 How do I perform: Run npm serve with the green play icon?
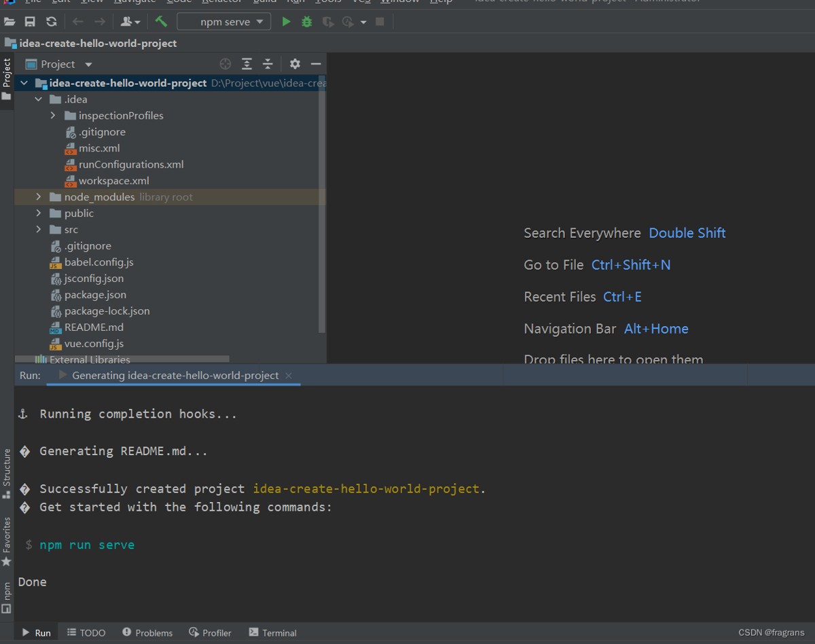(286, 22)
